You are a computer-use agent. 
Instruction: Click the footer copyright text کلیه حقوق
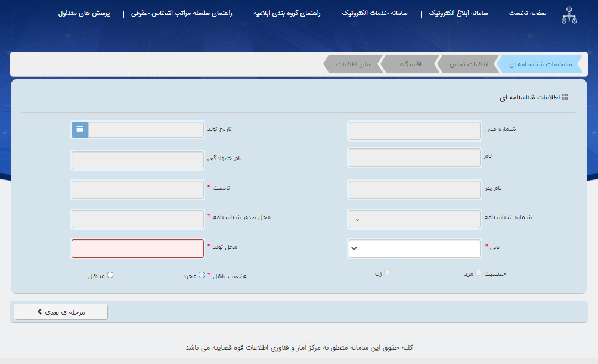(x=299, y=347)
